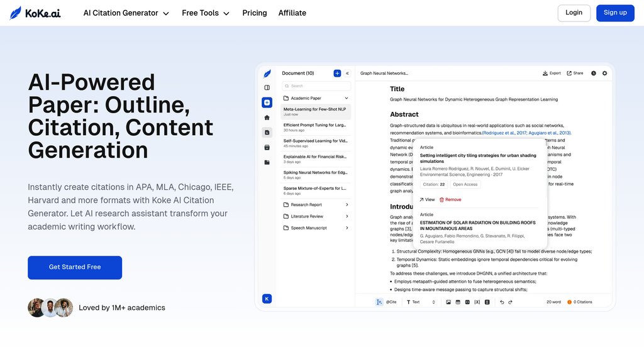Open version history clock icon
This screenshot has height=362, width=644.
point(594,73)
